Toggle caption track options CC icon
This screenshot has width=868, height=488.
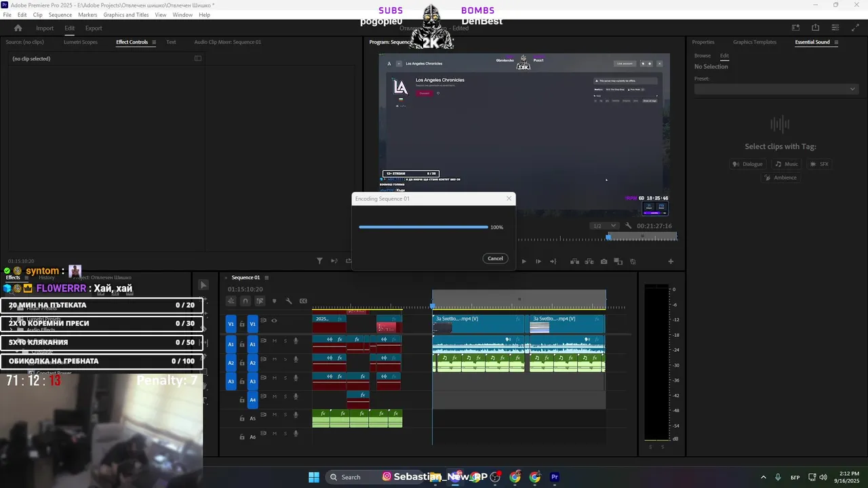303,301
